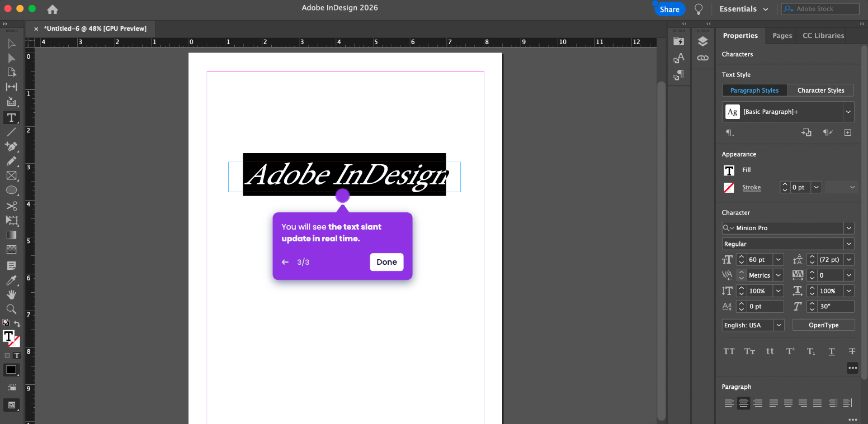Create new paragraph style

click(848, 133)
